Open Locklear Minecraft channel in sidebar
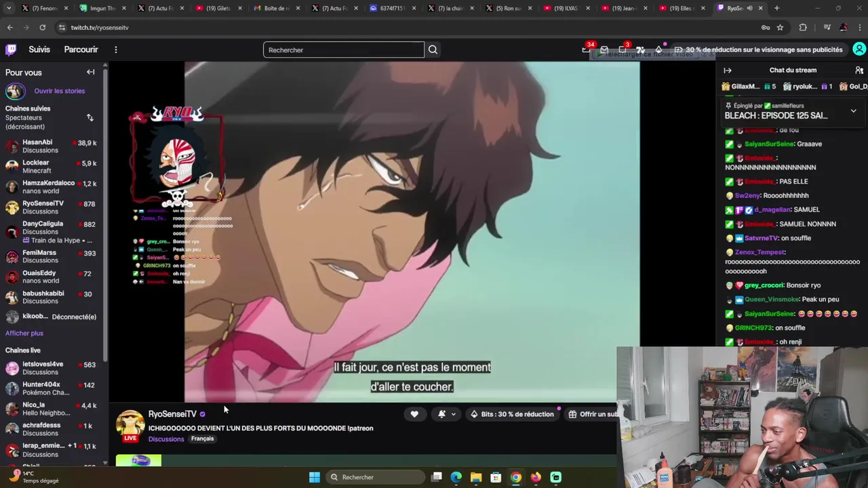868x488 pixels. (x=51, y=167)
